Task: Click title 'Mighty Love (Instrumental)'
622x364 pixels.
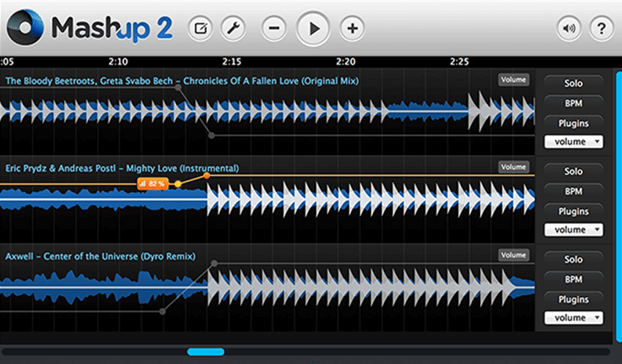Action: coord(182,169)
